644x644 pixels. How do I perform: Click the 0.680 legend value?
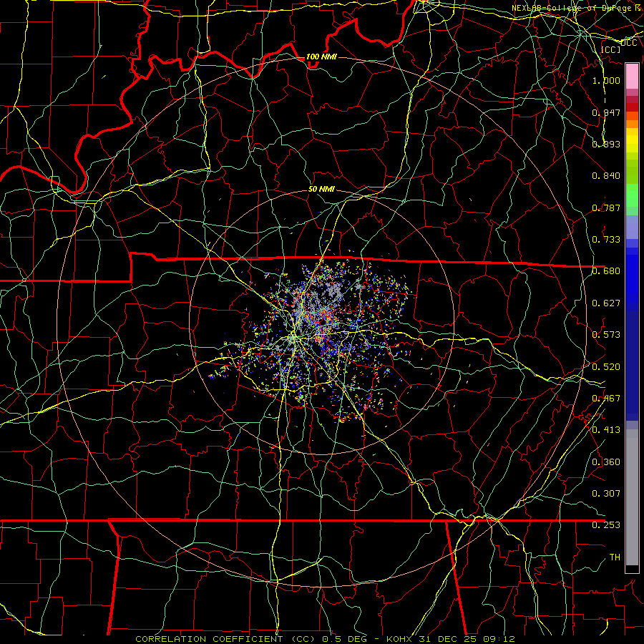[x=606, y=271]
